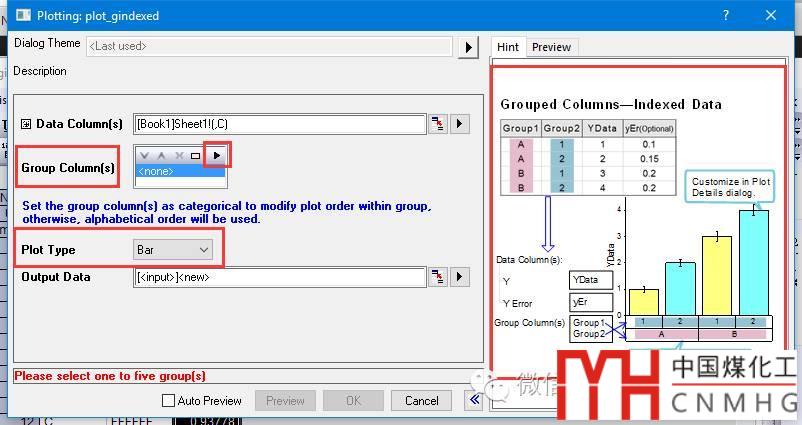Enable the Auto Preview checkbox
The image size is (802, 425).
pyautogui.click(x=168, y=400)
